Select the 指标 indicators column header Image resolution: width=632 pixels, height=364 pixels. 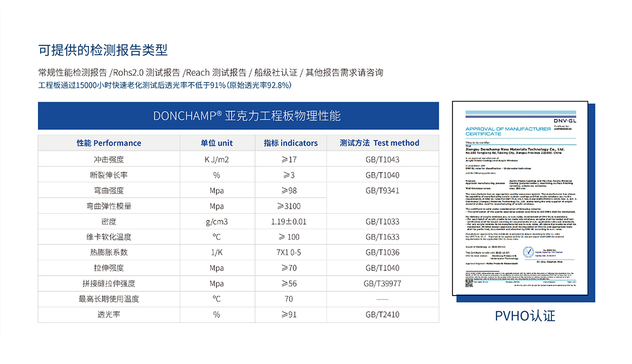[x=291, y=143]
